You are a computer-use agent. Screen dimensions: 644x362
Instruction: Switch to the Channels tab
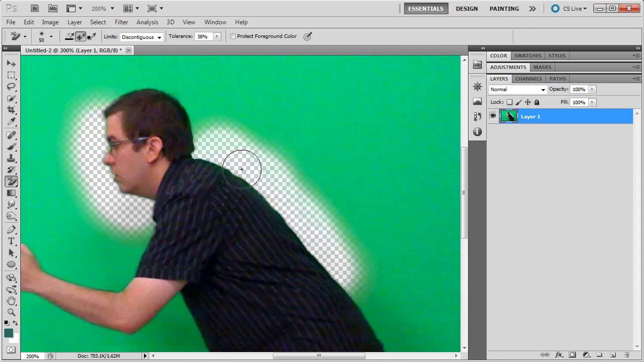coord(528,79)
